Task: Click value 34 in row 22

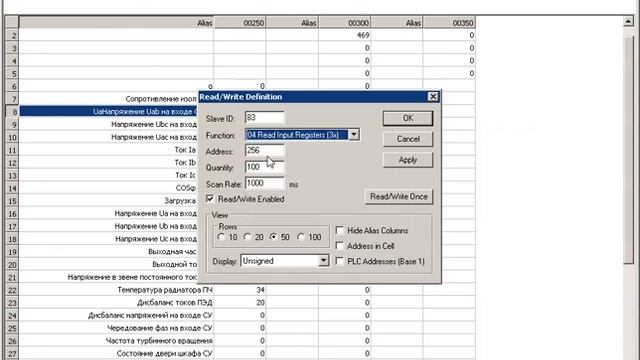Action: click(x=260, y=290)
